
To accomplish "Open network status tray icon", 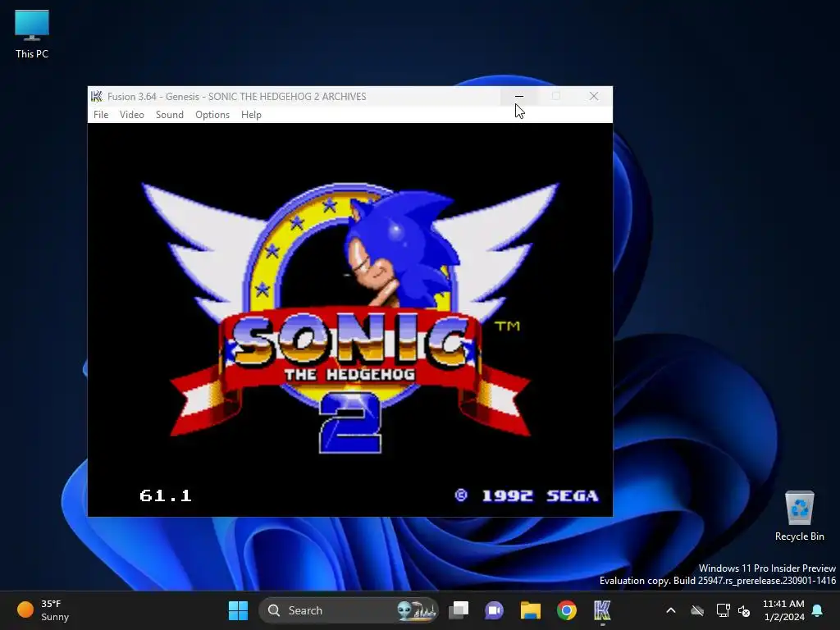I will click(x=724, y=610).
